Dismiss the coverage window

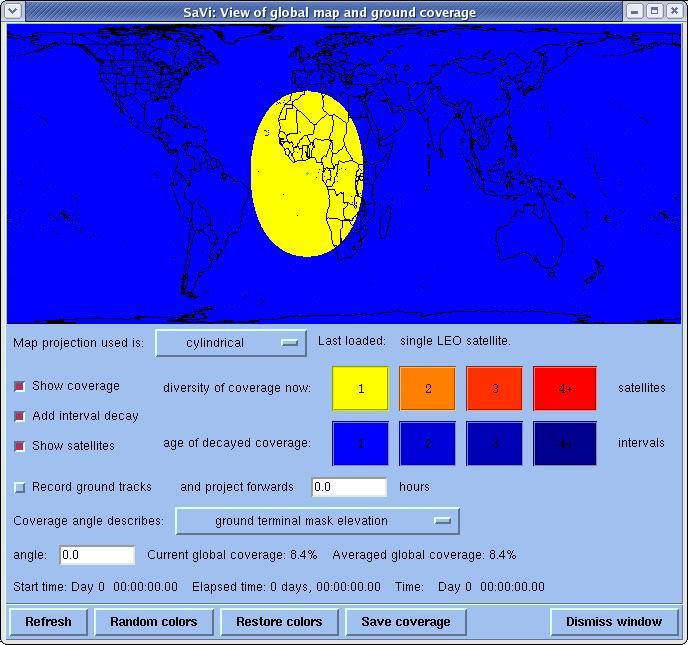pos(613,621)
